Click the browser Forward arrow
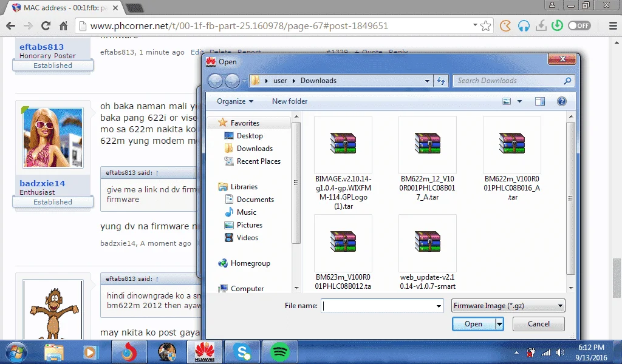This screenshot has width=622, height=364. click(28, 25)
